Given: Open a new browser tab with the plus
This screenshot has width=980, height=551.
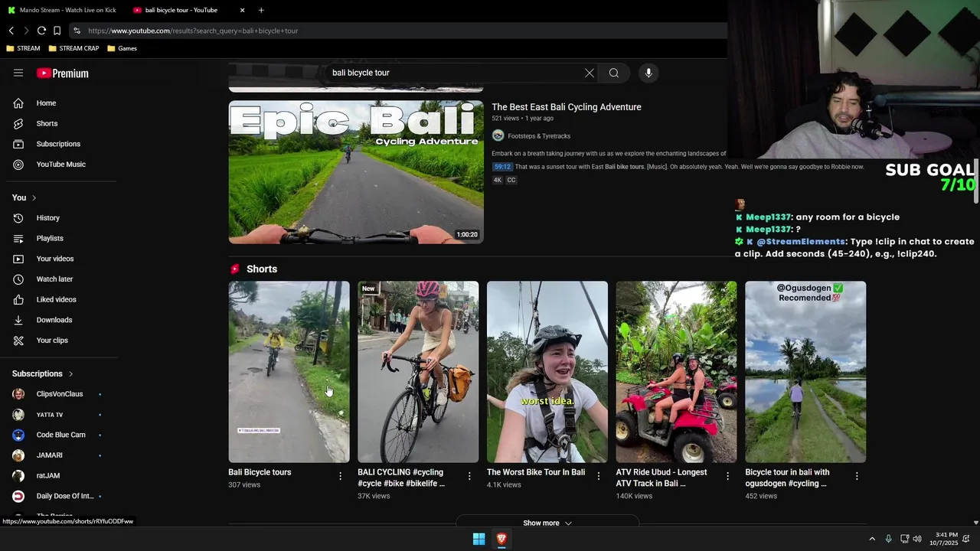Looking at the screenshot, I should pyautogui.click(x=261, y=10).
